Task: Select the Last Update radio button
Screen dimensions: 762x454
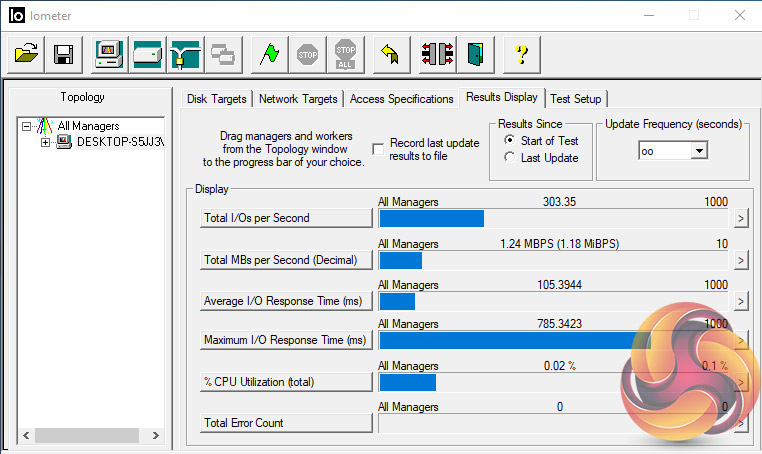Action: [x=510, y=158]
